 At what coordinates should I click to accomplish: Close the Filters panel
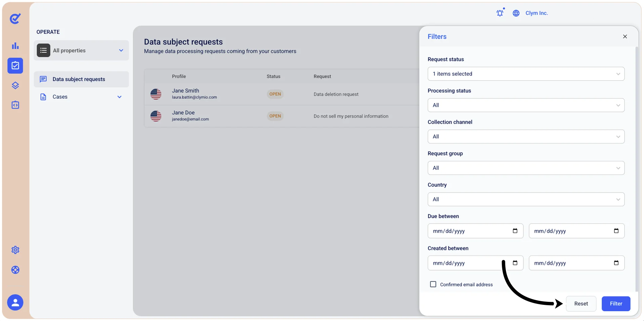click(625, 37)
